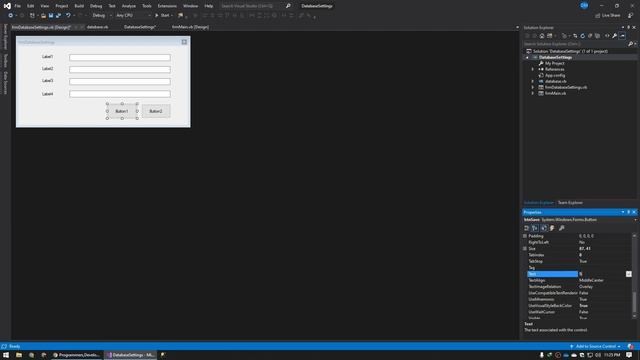The height and width of the screenshot is (360, 640).
Task: Click the Alphabetical sort icon in Properties
Action: click(x=535, y=228)
